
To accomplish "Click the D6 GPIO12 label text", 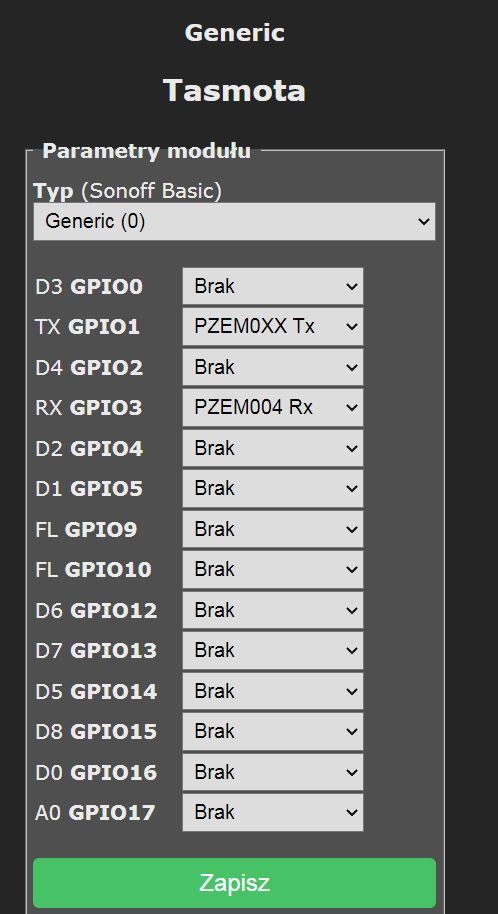I will pyautogui.click(x=96, y=611).
